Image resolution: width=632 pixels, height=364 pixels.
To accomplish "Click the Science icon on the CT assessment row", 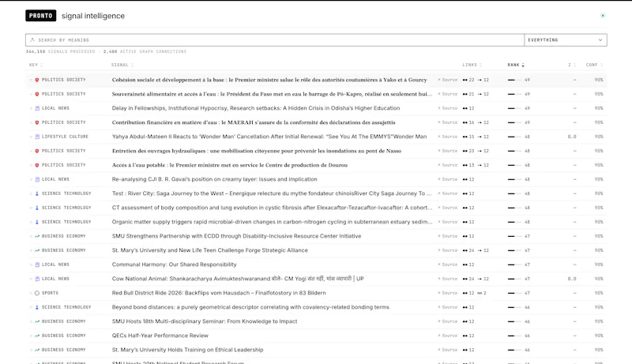I will (x=37, y=208).
